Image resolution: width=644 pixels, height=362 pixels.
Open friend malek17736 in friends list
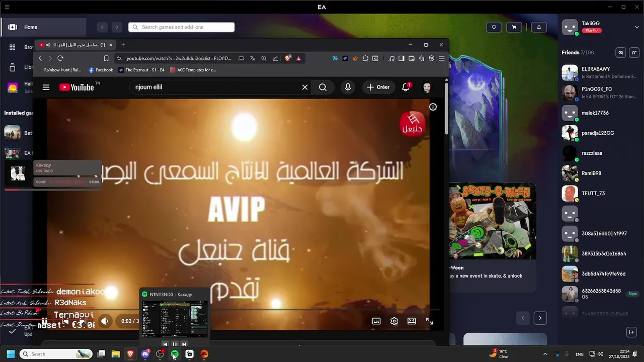(600, 113)
